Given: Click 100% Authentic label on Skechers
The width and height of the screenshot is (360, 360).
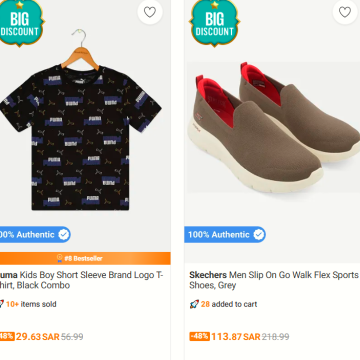Looking at the screenshot, I should [x=219, y=235].
